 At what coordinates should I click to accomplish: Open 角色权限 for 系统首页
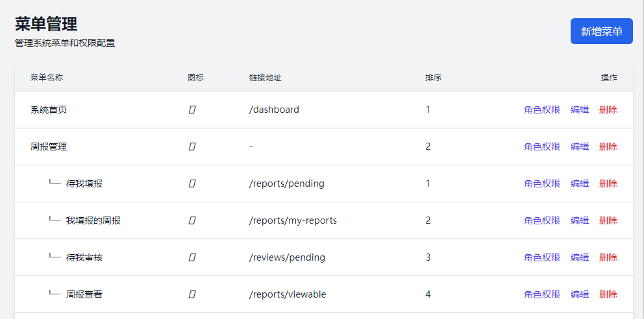541,110
